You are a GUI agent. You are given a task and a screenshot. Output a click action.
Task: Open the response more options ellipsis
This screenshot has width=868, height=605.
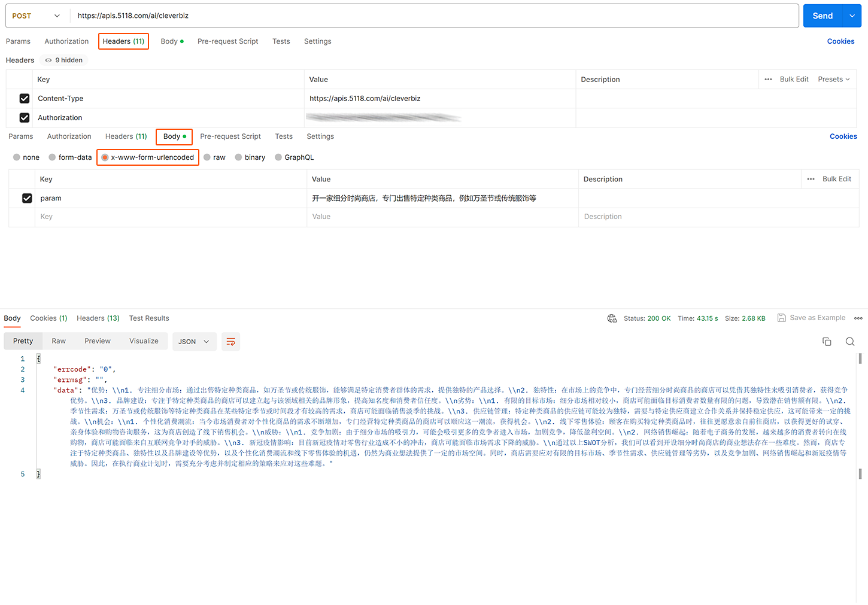[x=858, y=318]
